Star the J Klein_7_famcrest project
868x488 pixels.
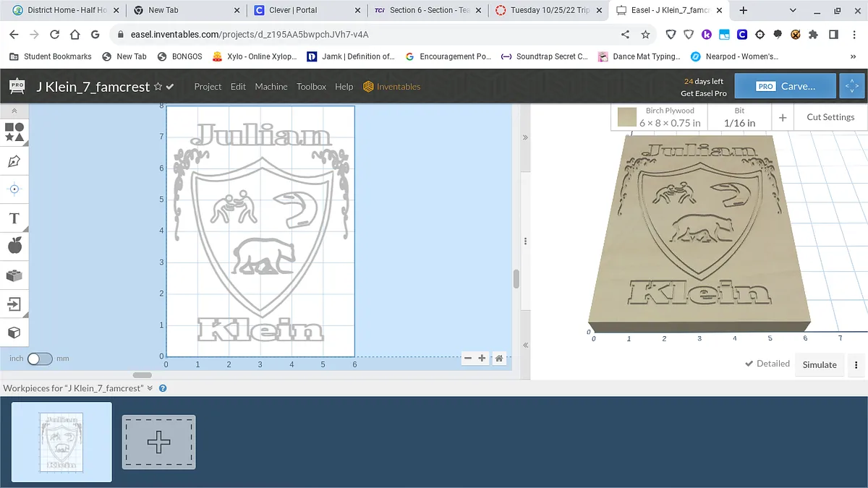(x=157, y=87)
